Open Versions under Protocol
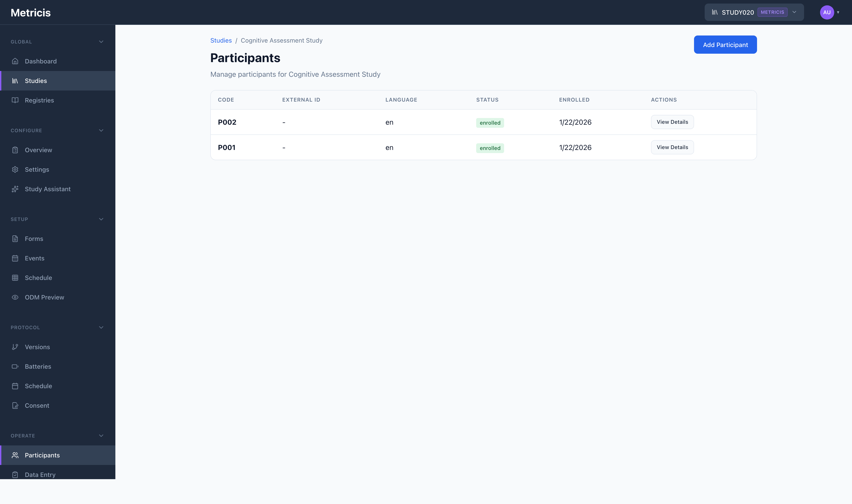Viewport: 852px width, 504px height. [58, 347]
